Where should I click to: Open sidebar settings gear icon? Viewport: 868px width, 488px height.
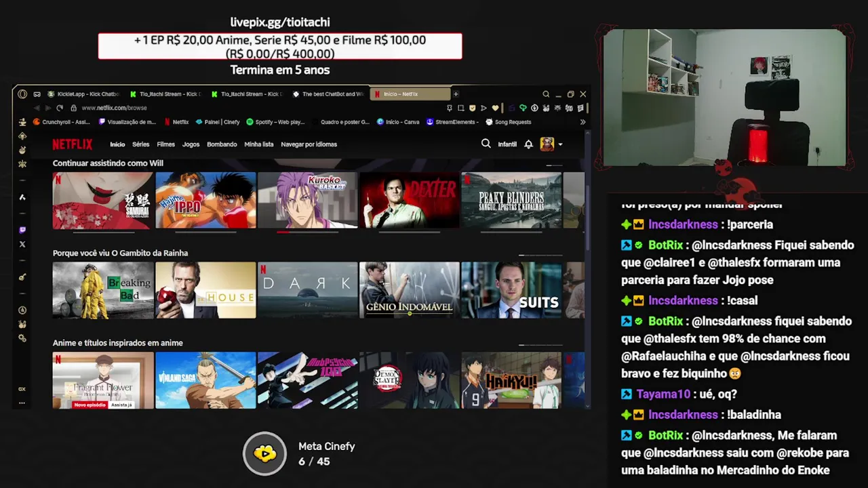pyautogui.click(x=22, y=338)
